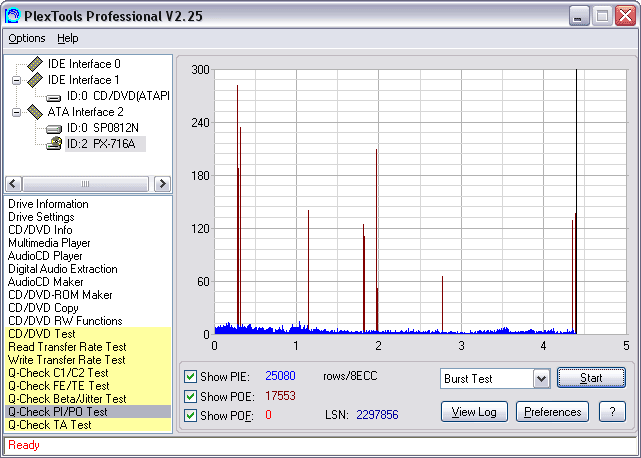The image size is (641, 458).
Task: Select IDE Interface 1 in the tree
Action: 83,80
